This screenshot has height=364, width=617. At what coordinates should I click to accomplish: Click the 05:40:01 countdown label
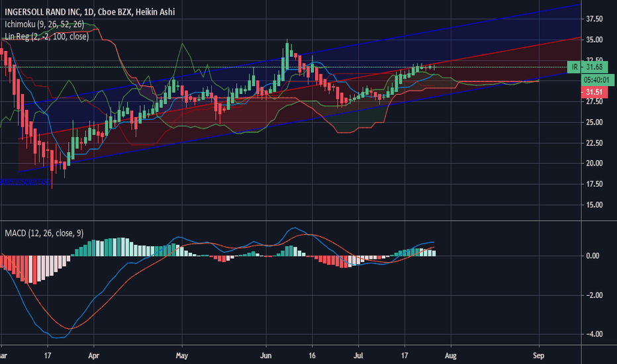tap(597, 80)
